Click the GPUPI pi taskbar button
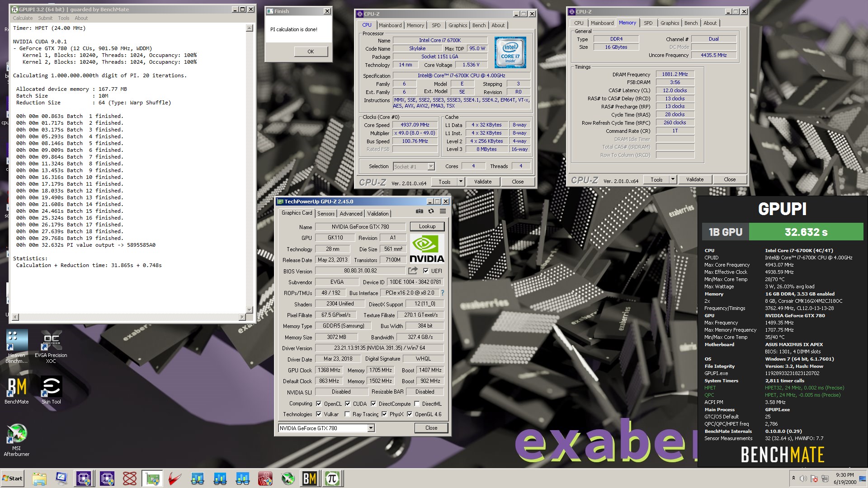Image resolution: width=868 pixels, height=488 pixels. click(x=332, y=479)
